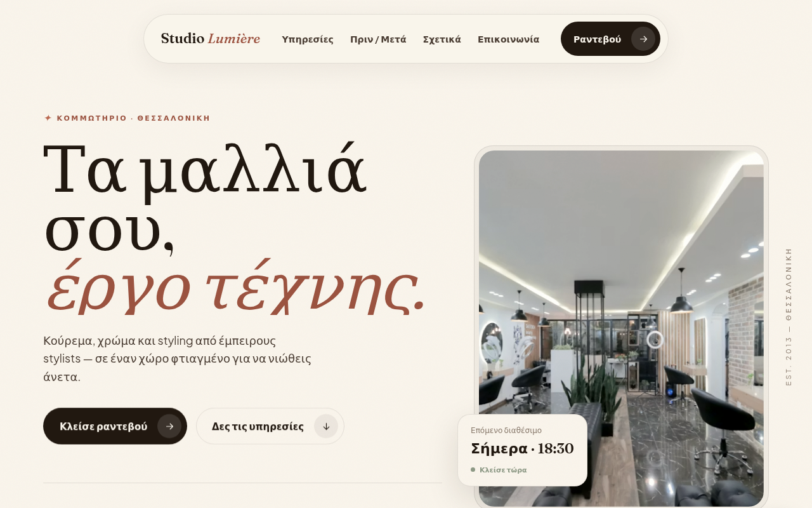Click the Επόμενο διαθέσιμο label
Viewport: 812px width, 508px height.
point(506,431)
